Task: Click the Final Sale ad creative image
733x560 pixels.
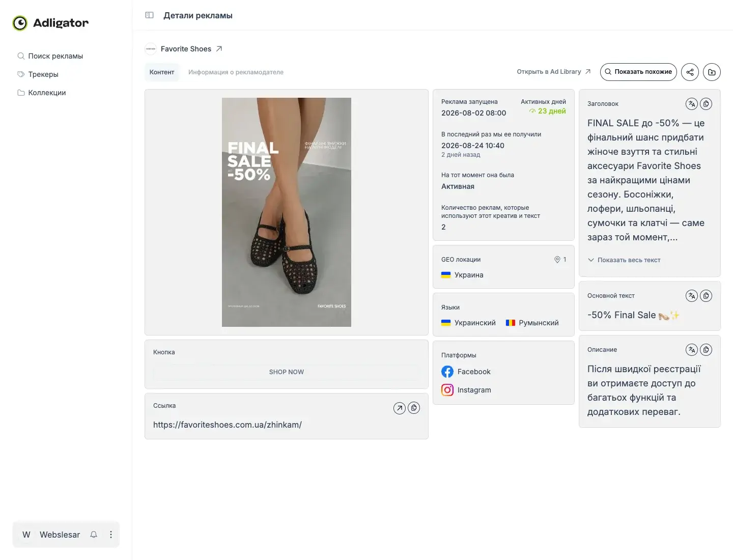Action: click(287, 212)
